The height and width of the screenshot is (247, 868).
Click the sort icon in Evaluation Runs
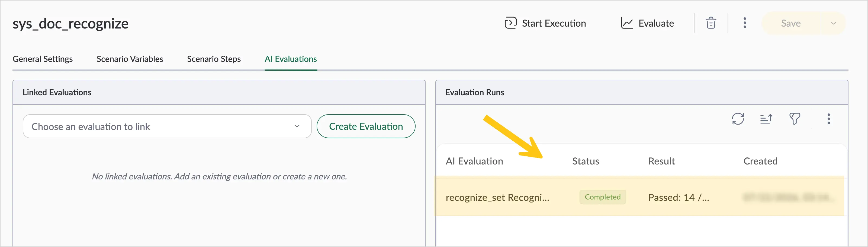[x=766, y=119]
